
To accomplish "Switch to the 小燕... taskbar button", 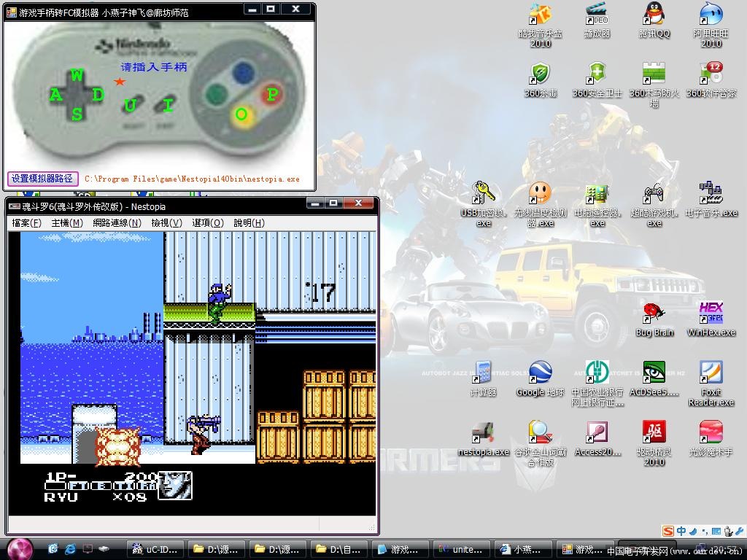I will 522,550.
